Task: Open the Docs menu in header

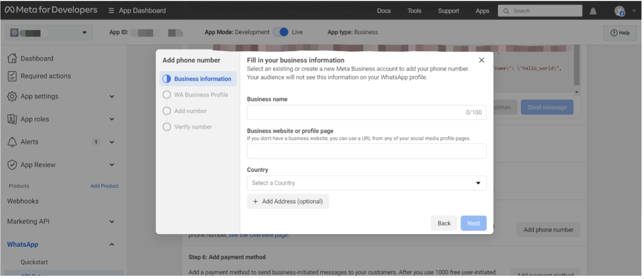Action: [x=383, y=11]
